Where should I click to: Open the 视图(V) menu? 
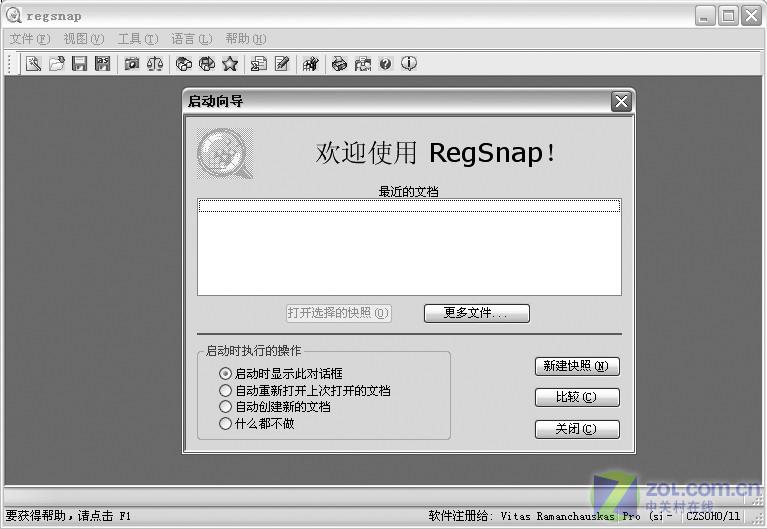pos(84,39)
